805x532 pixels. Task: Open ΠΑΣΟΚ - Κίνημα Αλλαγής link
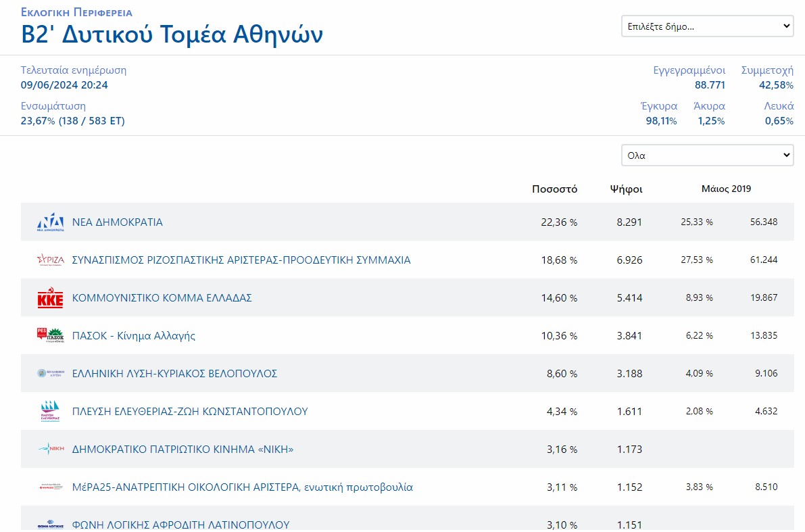[133, 336]
